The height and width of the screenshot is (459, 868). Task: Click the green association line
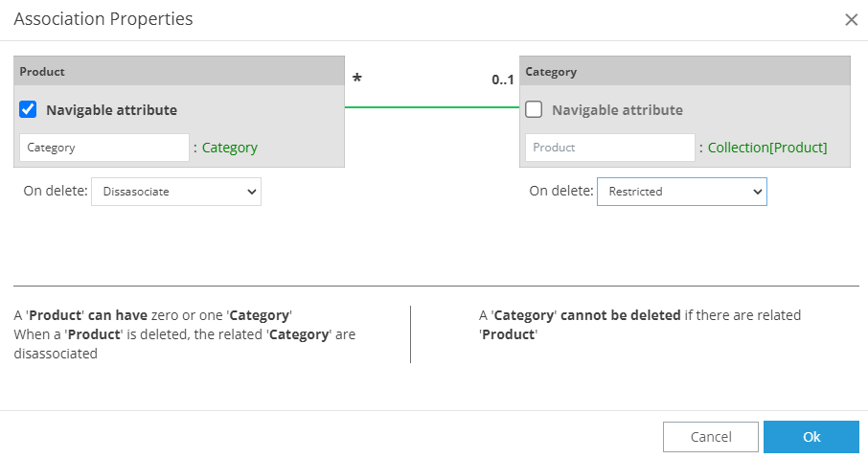[x=431, y=107]
